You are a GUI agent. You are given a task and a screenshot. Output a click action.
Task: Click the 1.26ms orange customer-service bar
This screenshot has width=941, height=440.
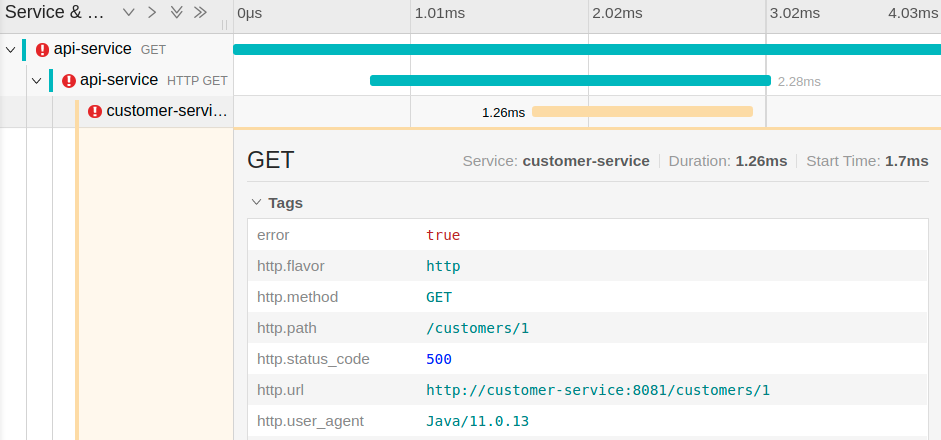point(642,112)
